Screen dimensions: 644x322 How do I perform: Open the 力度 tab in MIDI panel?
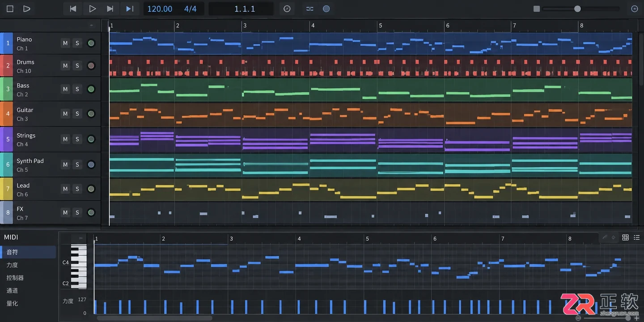click(12, 265)
